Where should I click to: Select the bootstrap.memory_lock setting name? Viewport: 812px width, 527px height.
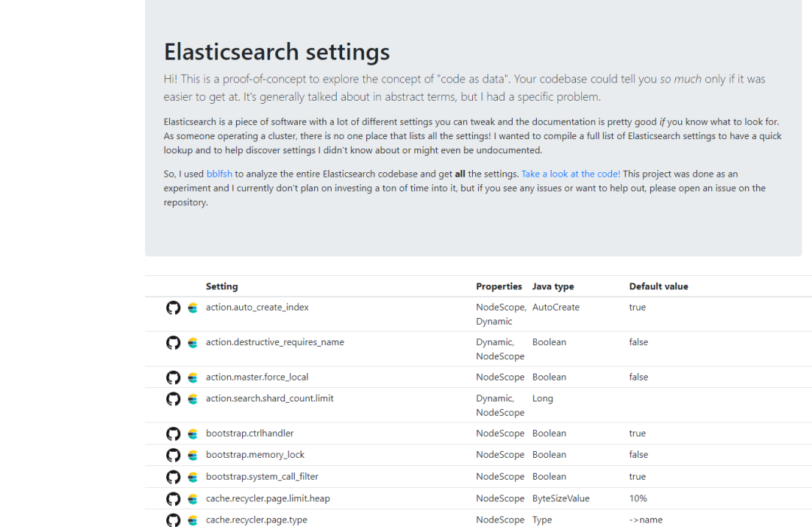click(x=255, y=455)
